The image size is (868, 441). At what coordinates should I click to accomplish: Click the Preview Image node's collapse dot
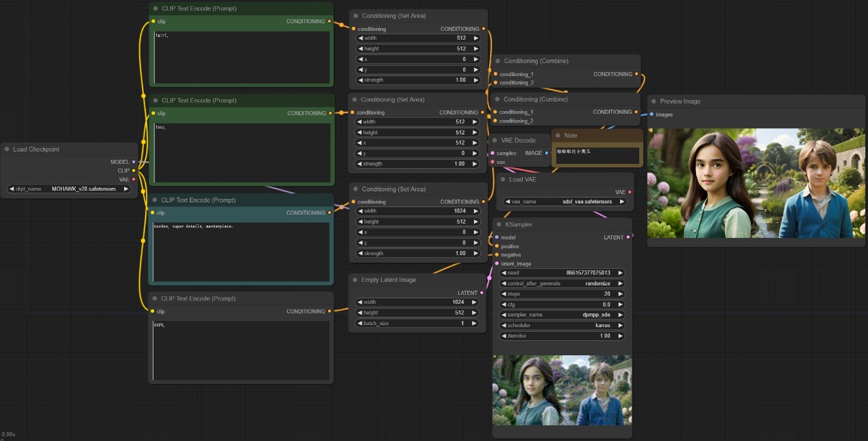(x=654, y=102)
